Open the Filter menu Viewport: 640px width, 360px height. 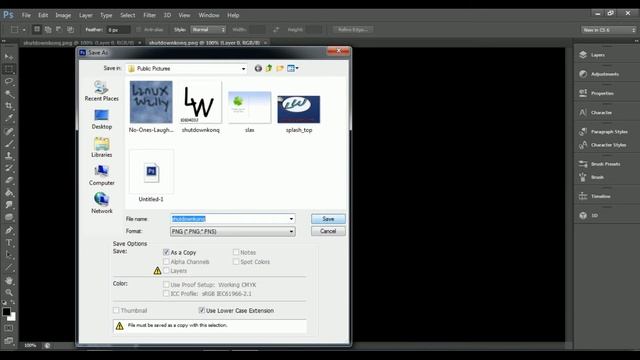pos(149,15)
